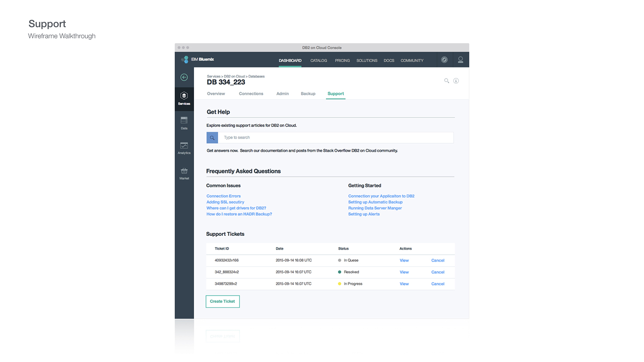This screenshot has height=362, width=644.
Task: Cancel ticket 342_888324v2
Action: pos(437,272)
